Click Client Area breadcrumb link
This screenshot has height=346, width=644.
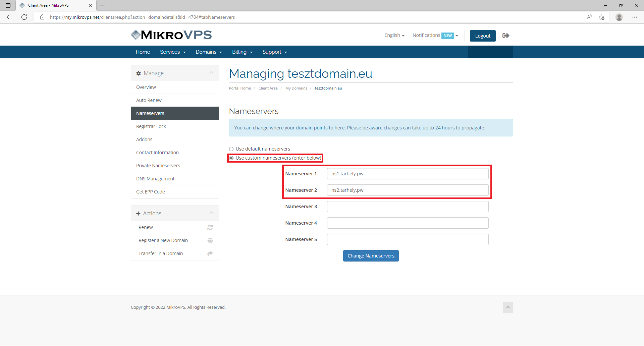click(268, 88)
